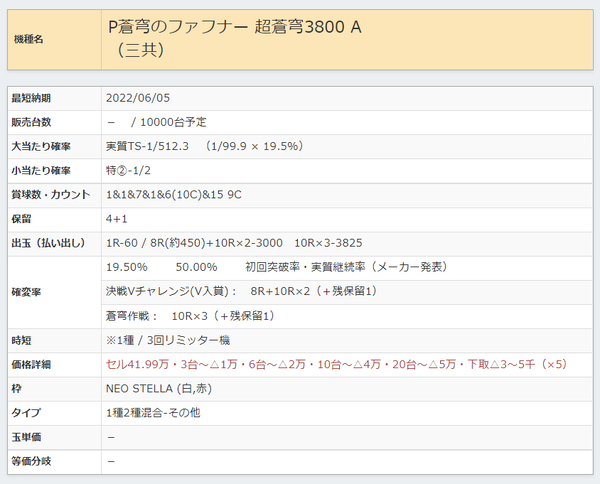
Task: Select the 出玉（払い出し）row label
Action: [x=49, y=243]
